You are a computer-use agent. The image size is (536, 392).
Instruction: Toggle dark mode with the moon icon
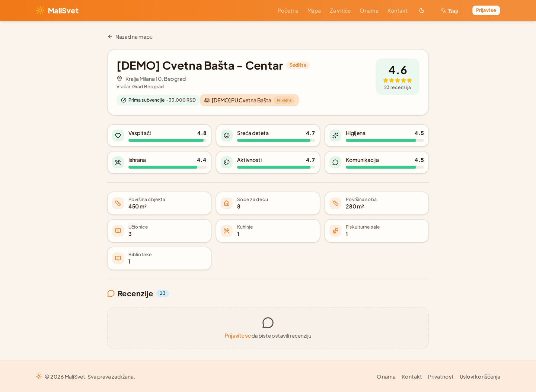tap(421, 10)
